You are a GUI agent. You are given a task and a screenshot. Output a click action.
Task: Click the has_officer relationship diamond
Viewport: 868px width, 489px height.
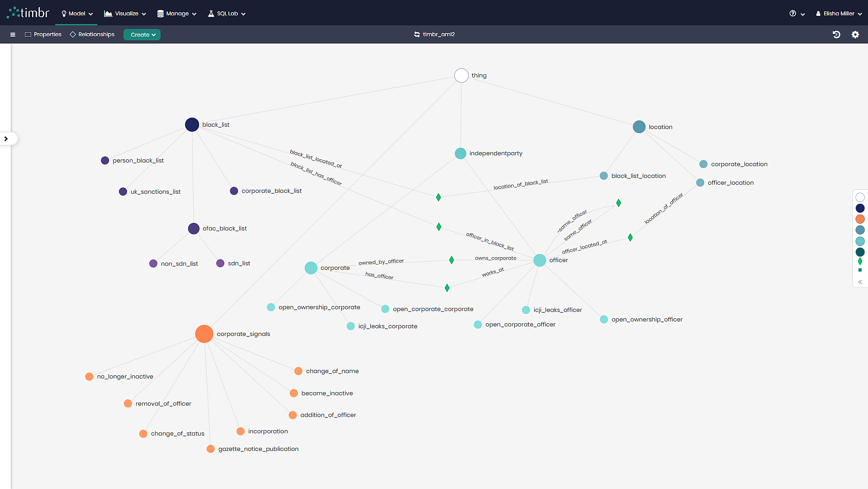click(447, 288)
